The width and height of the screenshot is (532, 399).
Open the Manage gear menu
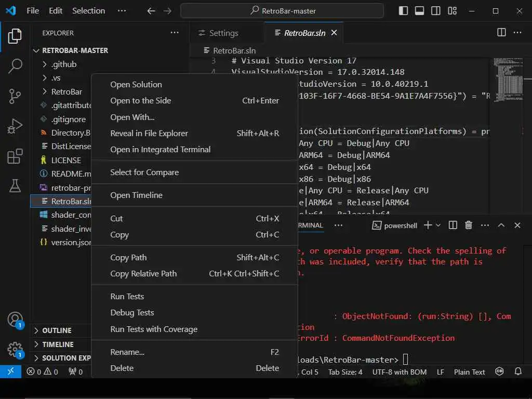pos(15,349)
